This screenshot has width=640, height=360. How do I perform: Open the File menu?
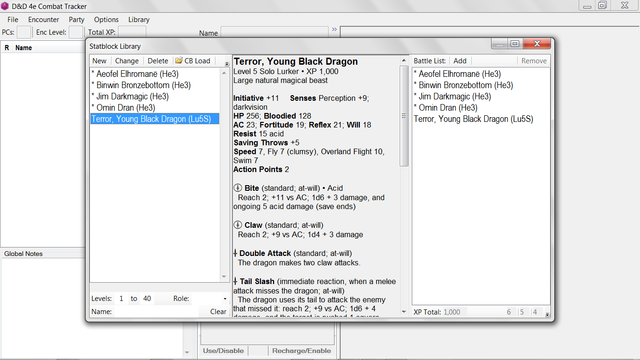(x=13, y=20)
